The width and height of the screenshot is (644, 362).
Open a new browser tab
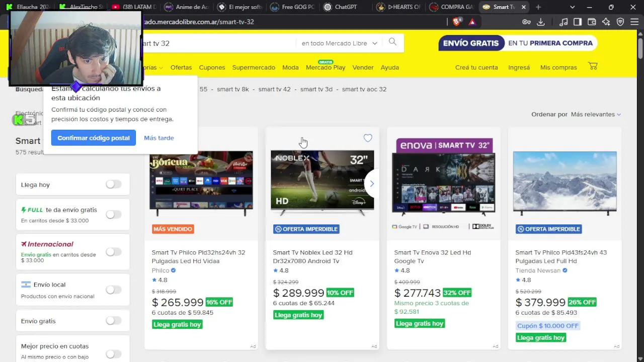pyautogui.click(x=538, y=7)
